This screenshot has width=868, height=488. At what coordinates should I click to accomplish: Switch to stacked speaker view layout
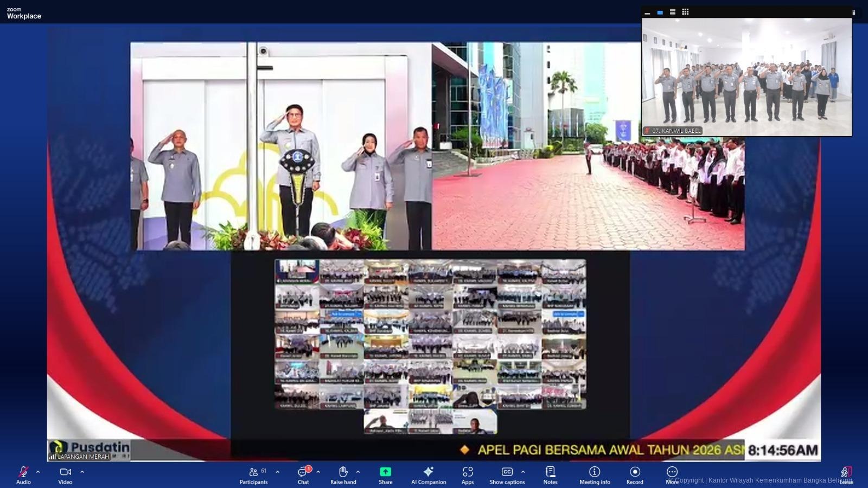click(673, 11)
